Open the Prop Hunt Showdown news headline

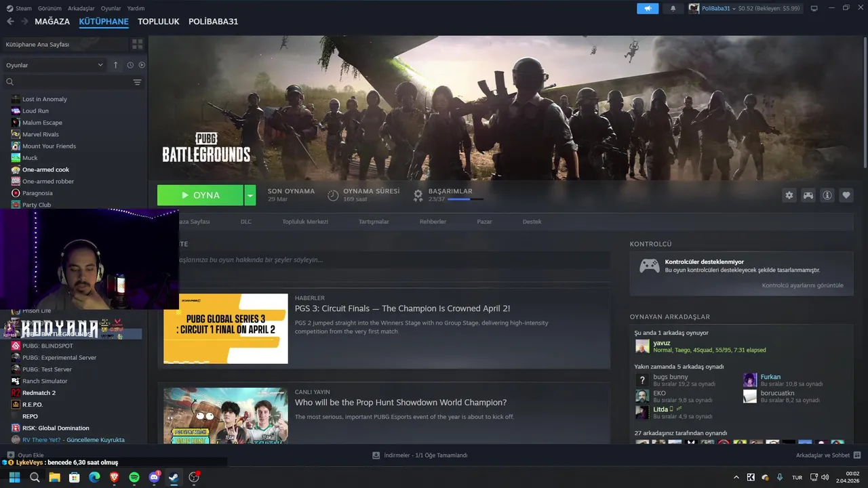[401, 403]
